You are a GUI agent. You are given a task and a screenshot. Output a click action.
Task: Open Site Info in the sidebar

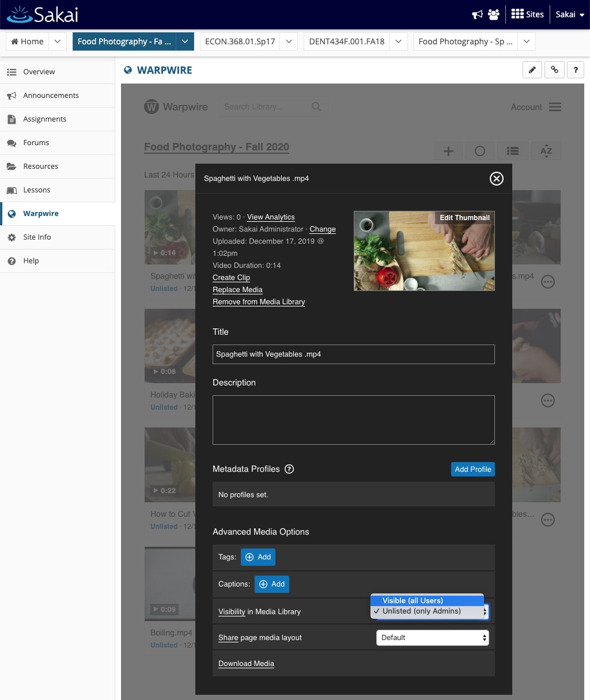58,237
